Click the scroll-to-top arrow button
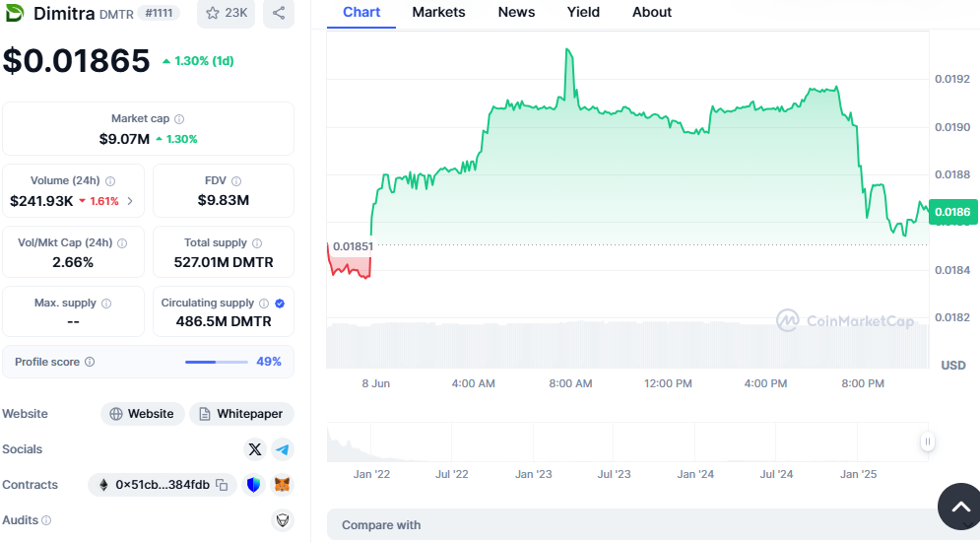This screenshot has width=980, height=543. tap(960, 507)
